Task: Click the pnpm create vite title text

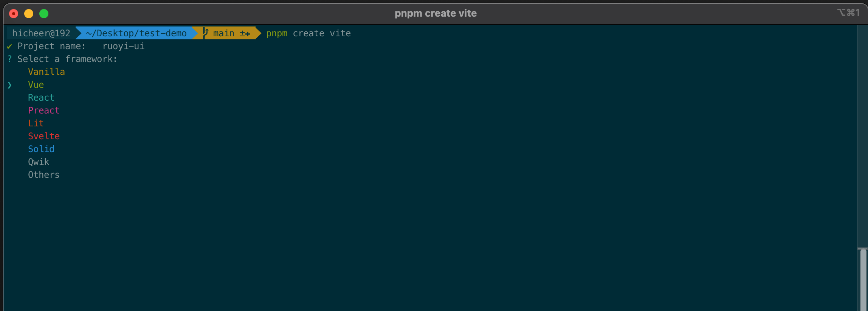Action: tap(436, 13)
